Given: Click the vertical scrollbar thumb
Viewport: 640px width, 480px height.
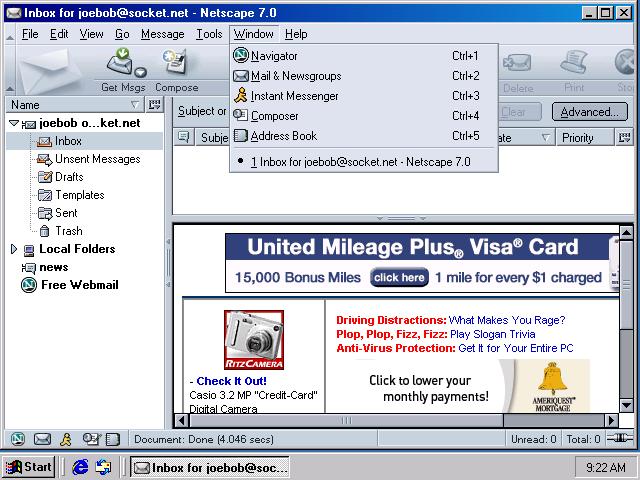Looking at the screenshot, I should pos(626,284).
